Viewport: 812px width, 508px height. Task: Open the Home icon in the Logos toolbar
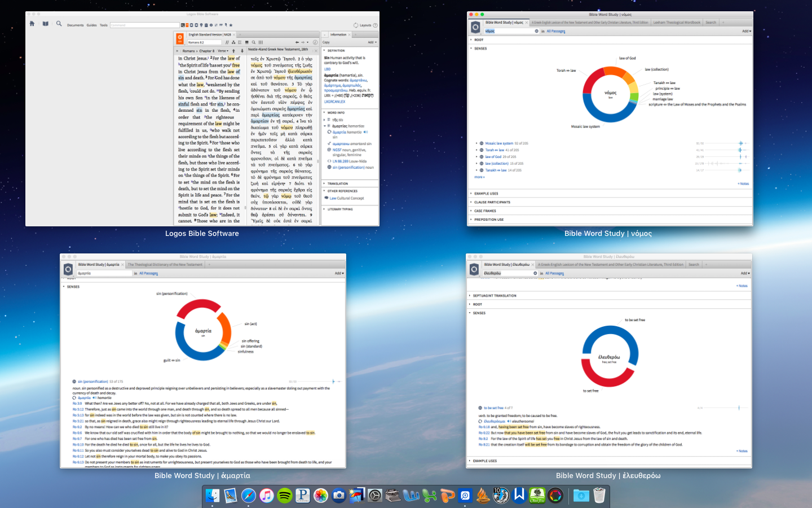pyautogui.click(x=32, y=24)
